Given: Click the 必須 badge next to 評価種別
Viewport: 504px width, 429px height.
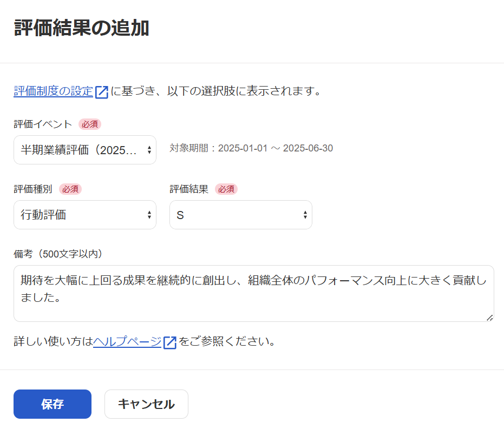Looking at the screenshot, I should [x=70, y=189].
